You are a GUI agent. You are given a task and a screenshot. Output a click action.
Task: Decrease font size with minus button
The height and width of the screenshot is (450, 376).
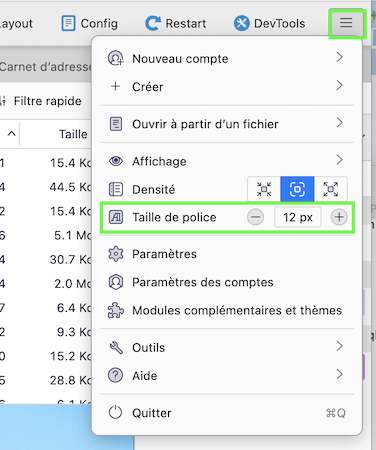coord(255,217)
